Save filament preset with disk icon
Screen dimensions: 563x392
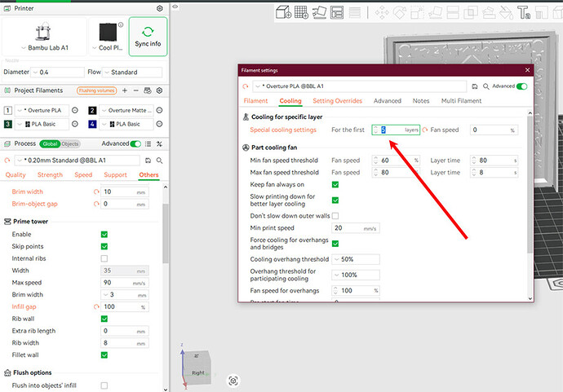(x=475, y=86)
